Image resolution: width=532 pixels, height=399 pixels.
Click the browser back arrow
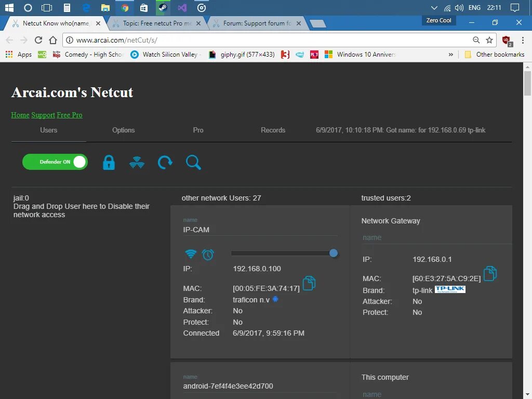(9, 40)
